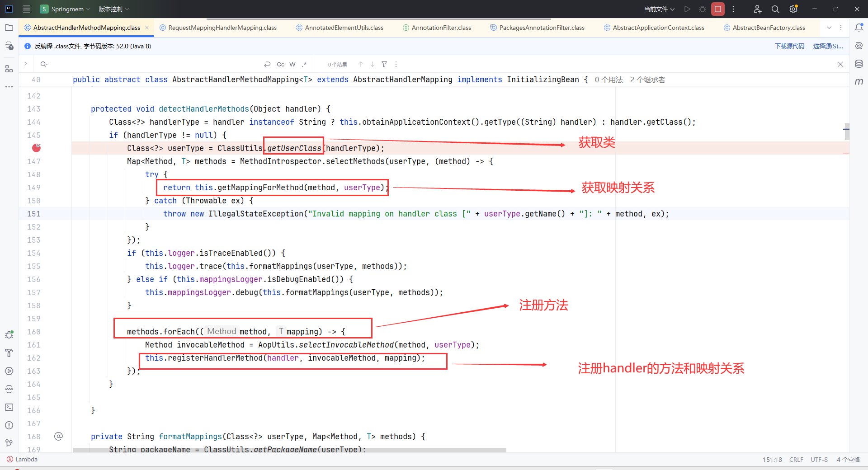Remove breakpoint on line 146

[x=36, y=148]
